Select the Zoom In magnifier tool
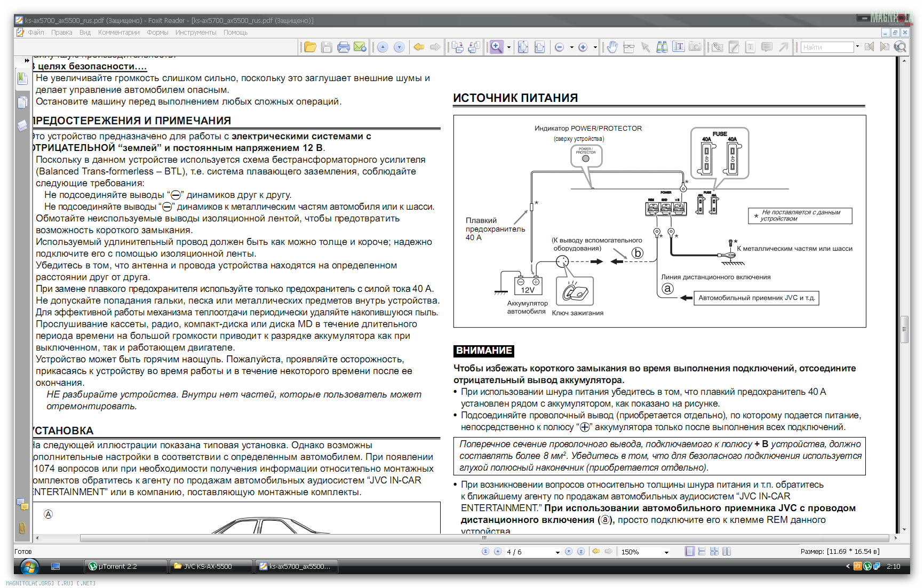 pos(497,47)
